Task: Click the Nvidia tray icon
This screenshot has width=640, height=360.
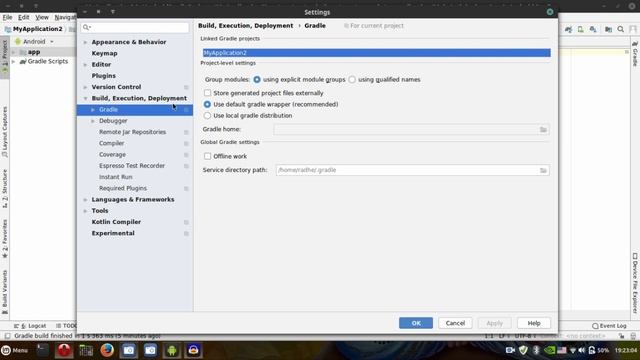Action: [x=549, y=350]
